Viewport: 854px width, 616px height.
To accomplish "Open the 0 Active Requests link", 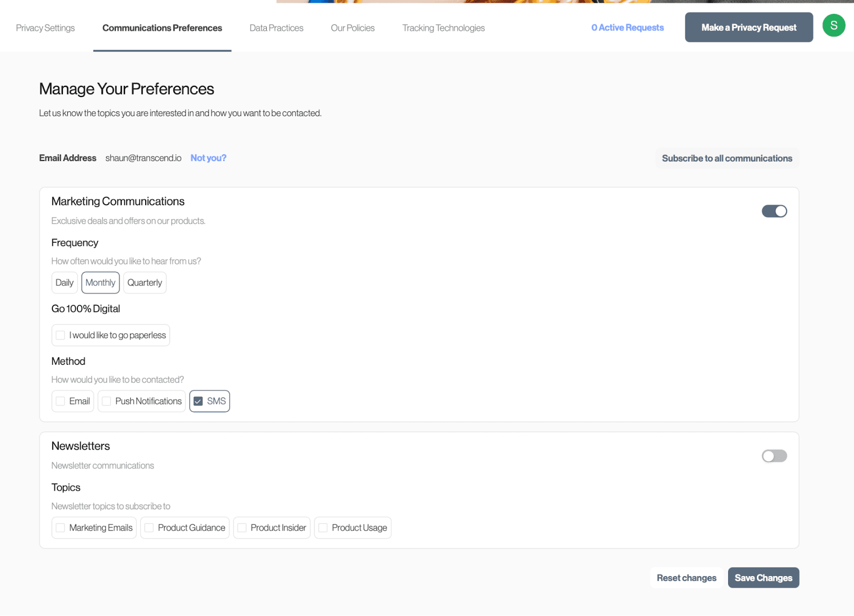I will click(x=627, y=27).
